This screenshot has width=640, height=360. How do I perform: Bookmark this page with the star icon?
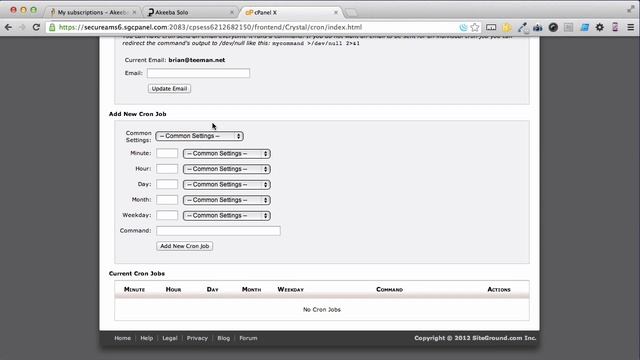coord(475,27)
